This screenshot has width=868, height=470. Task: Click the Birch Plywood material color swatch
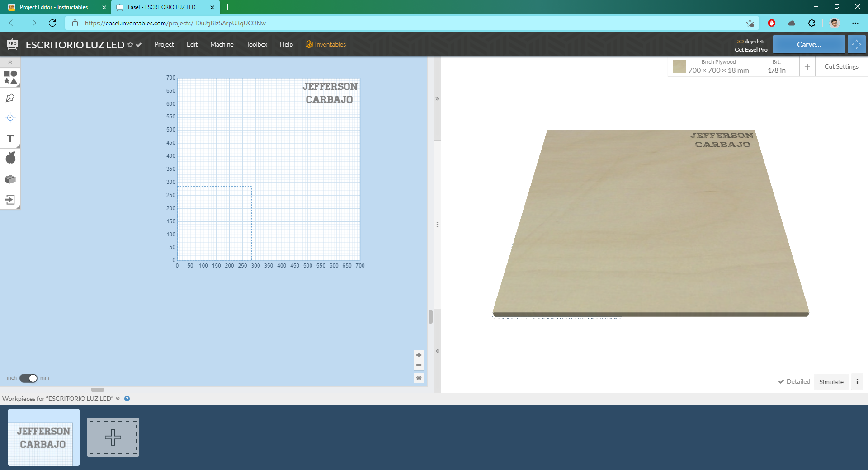click(679, 66)
